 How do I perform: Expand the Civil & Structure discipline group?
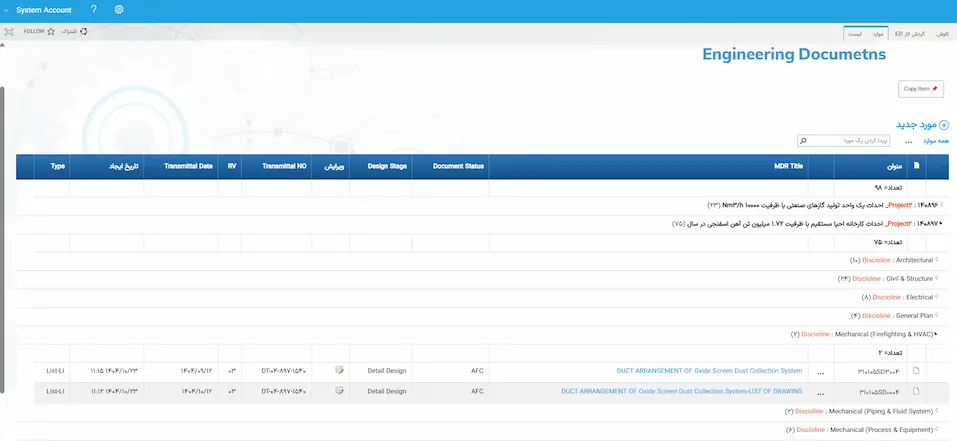coord(936,278)
